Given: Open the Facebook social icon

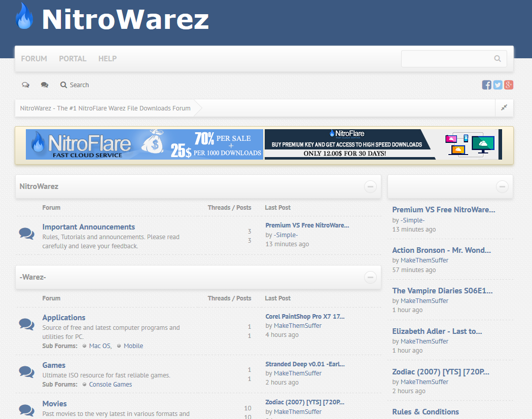Looking at the screenshot, I should pos(486,85).
